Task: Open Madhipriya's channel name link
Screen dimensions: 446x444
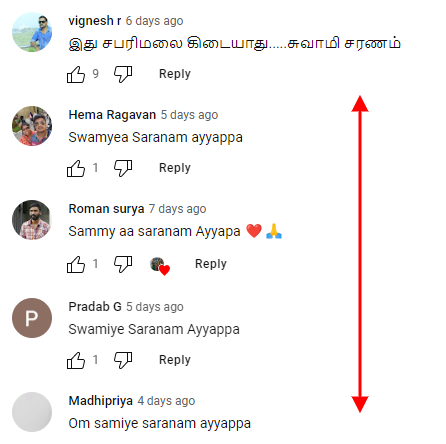Action: pos(101,401)
